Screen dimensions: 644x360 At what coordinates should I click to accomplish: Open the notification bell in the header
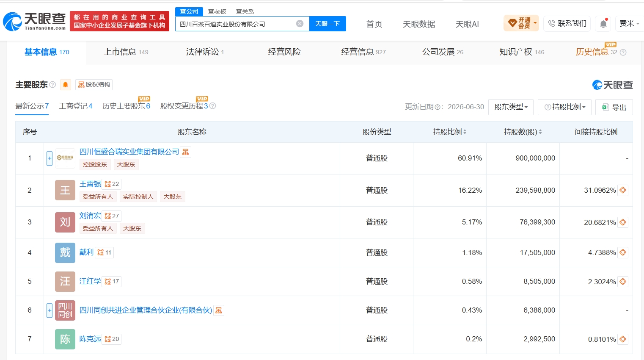(603, 24)
